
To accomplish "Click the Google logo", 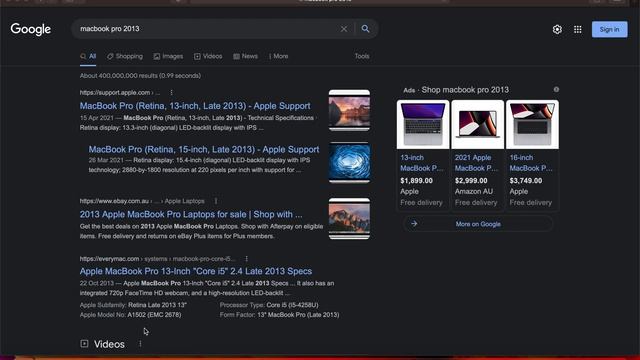I will (x=31, y=29).
